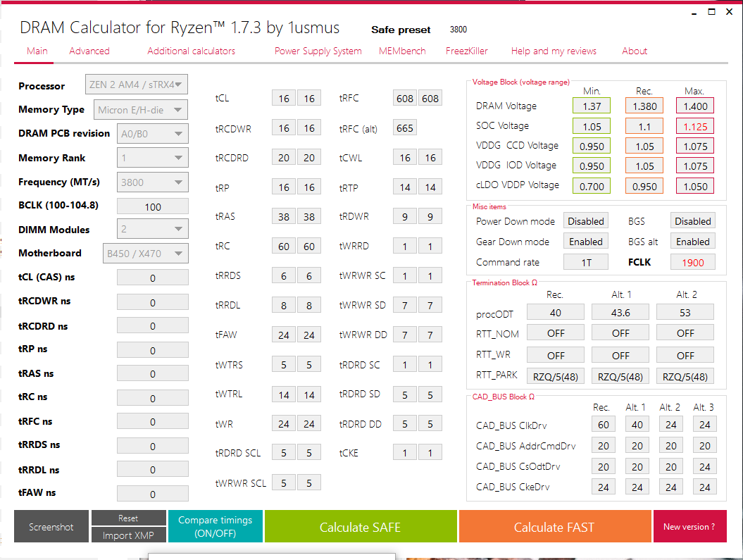Click the first tRTP value 14

pos(405,187)
